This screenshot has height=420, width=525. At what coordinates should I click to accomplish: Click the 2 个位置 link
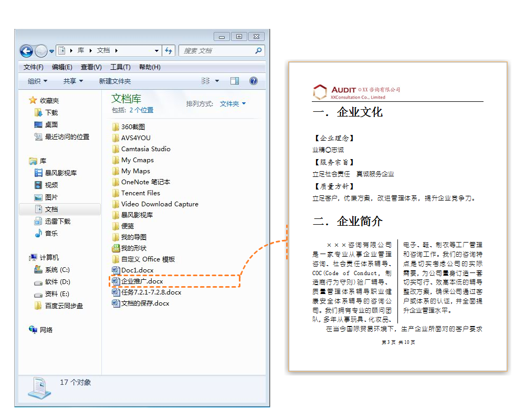tap(141, 110)
